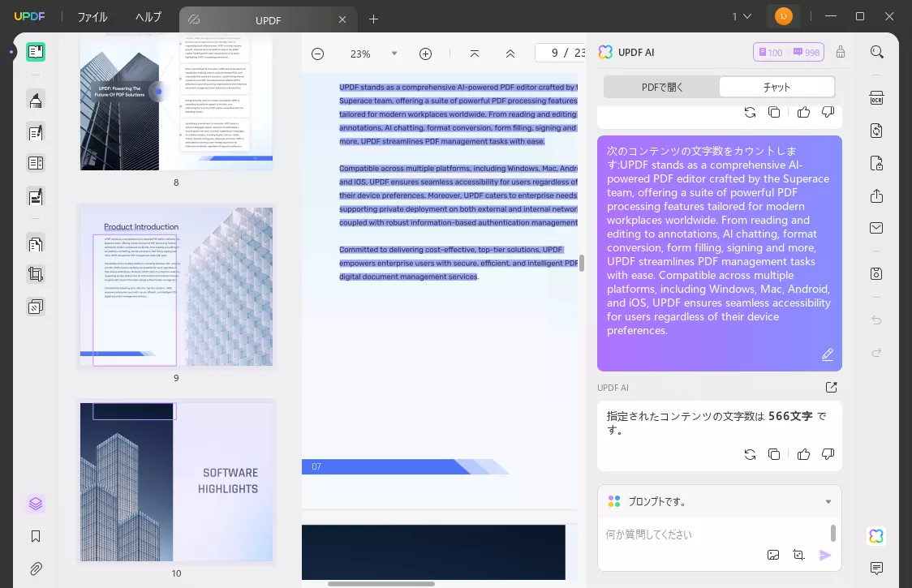Select page 10 Software Highlights thumbnail
This screenshot has width=912, height=588.
[176, 482]
